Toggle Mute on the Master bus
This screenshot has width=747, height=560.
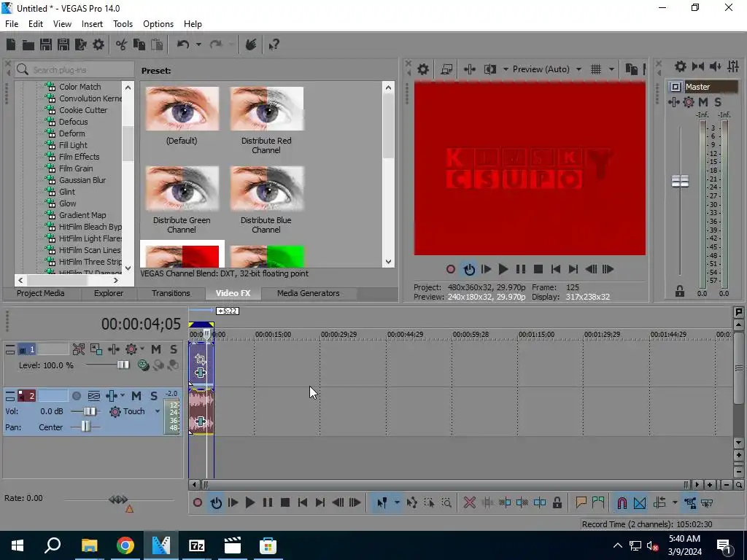pos(703,102)
